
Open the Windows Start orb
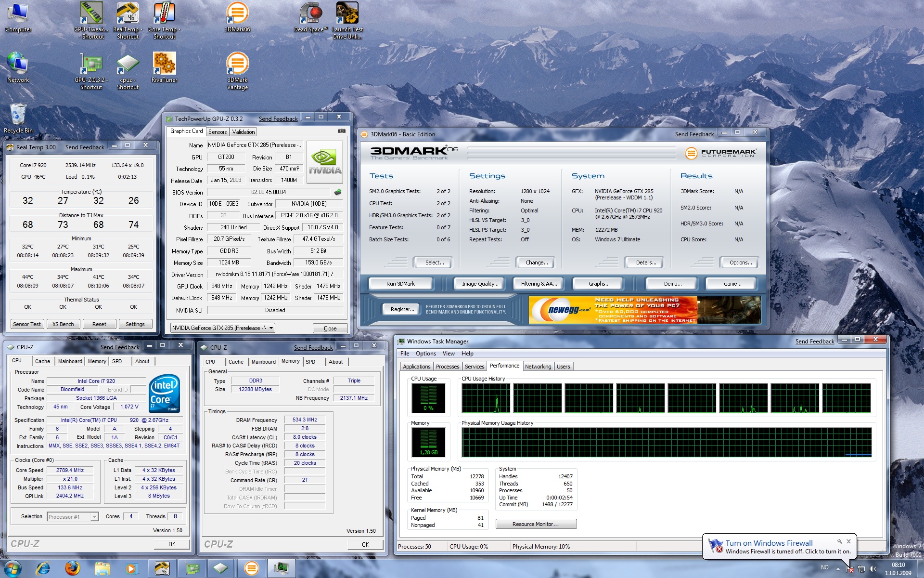pyautogui.click(x=12, y=568)
